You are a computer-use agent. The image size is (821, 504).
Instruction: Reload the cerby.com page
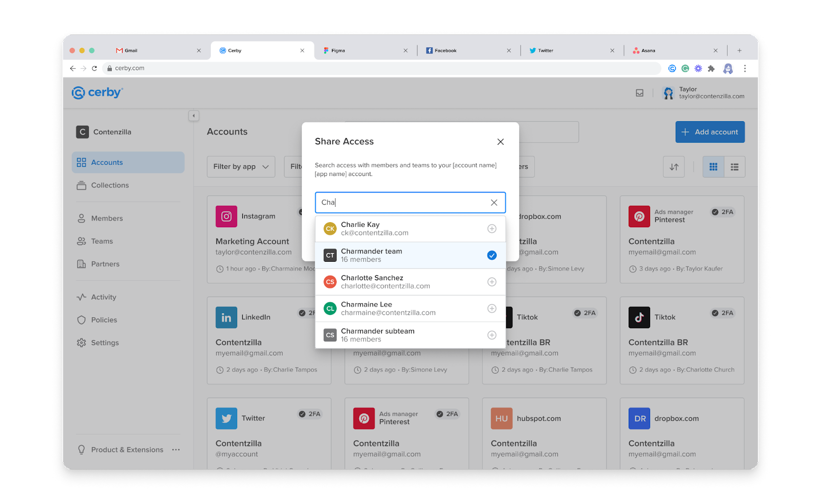[94, 68]
